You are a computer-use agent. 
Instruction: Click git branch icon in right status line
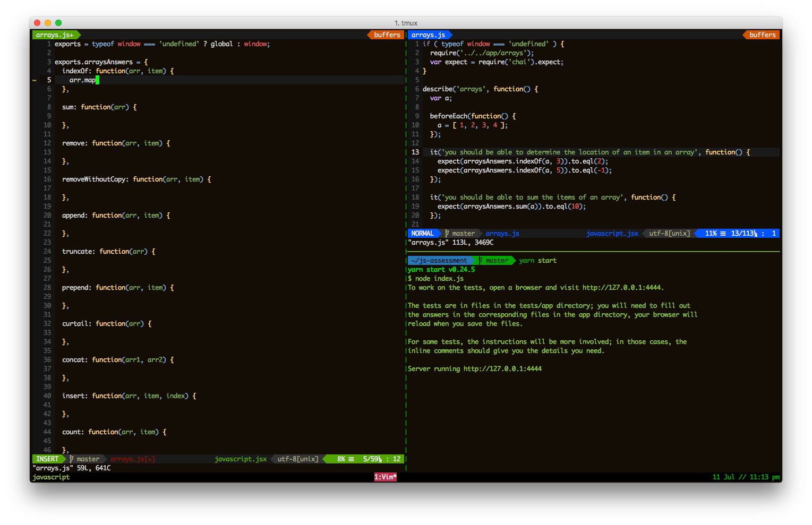point(447,234)
